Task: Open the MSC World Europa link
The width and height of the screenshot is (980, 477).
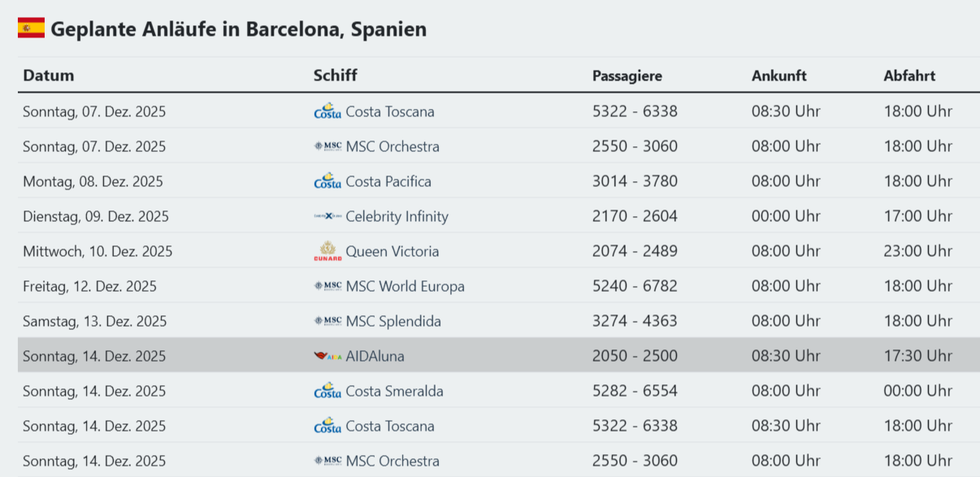Action: (405, 286)
